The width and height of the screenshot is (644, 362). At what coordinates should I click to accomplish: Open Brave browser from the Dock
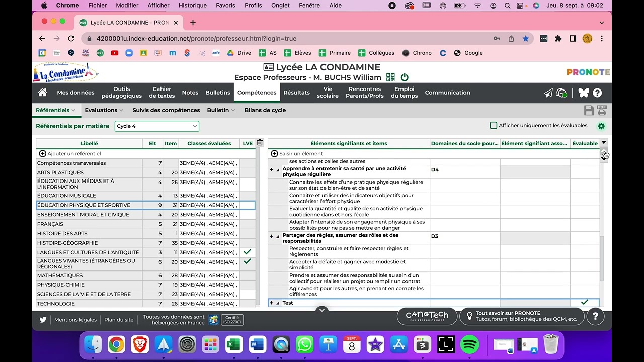[x=140, y=344]
